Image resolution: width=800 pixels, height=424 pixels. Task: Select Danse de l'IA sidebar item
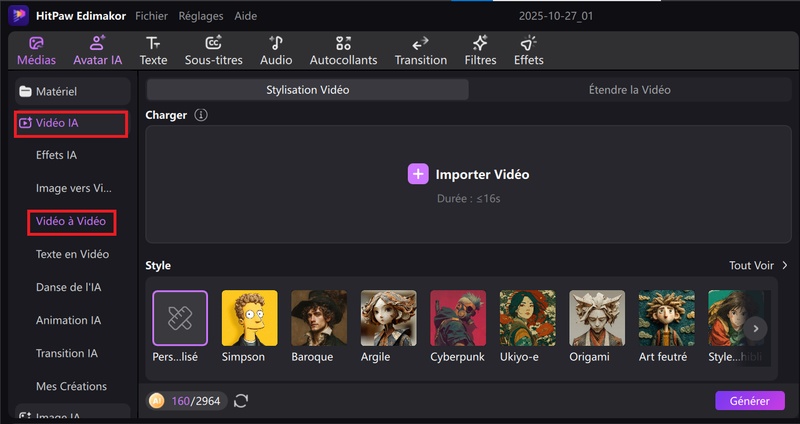68,287
